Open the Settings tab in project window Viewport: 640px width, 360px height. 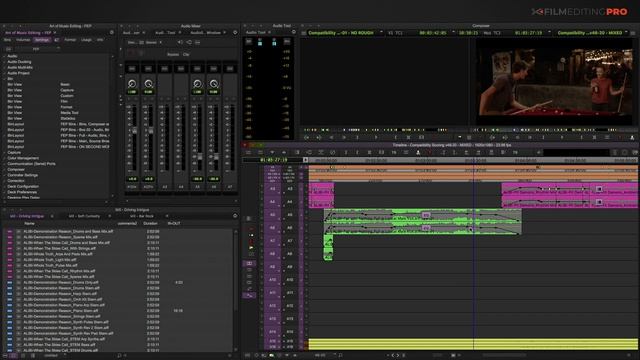click(x=42, y=40)
